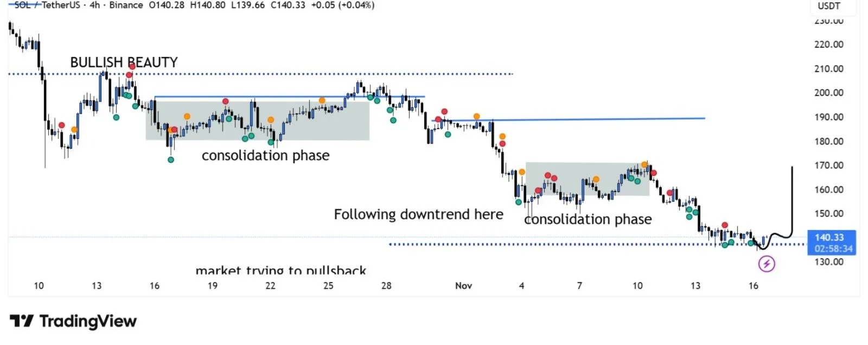Viewport: 868px width, 345px height.
Task: Click the Binance exchange label
Action: coord(126,5)
